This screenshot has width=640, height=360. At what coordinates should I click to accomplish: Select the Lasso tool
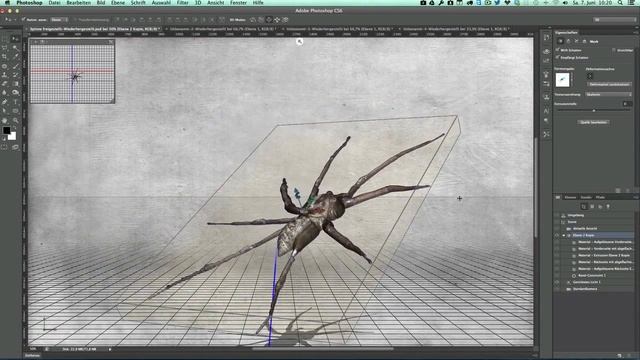tap(4, 47)
